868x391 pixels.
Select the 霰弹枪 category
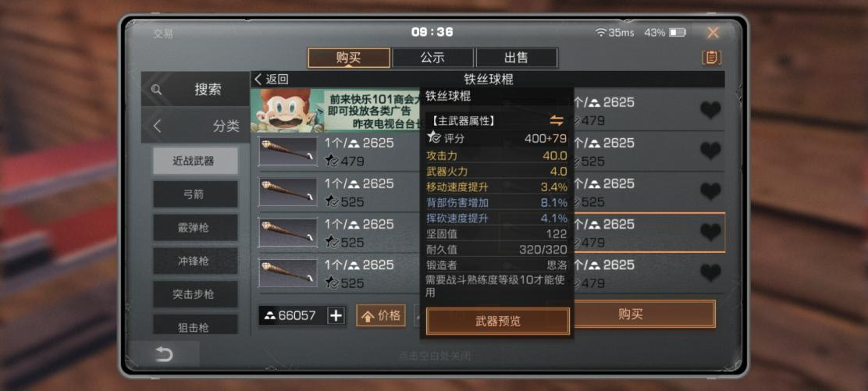tap(195, 228)
